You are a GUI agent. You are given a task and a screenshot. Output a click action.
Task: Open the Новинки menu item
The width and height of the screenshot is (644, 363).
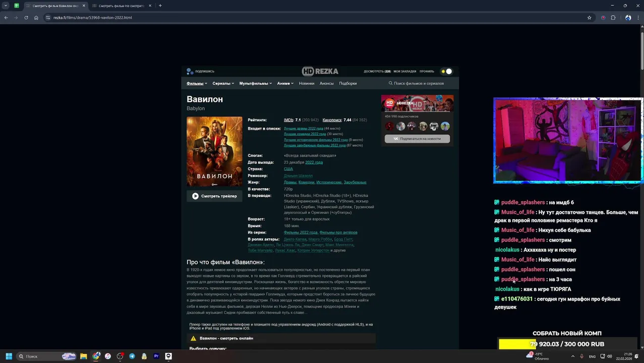tap(307, 83)
